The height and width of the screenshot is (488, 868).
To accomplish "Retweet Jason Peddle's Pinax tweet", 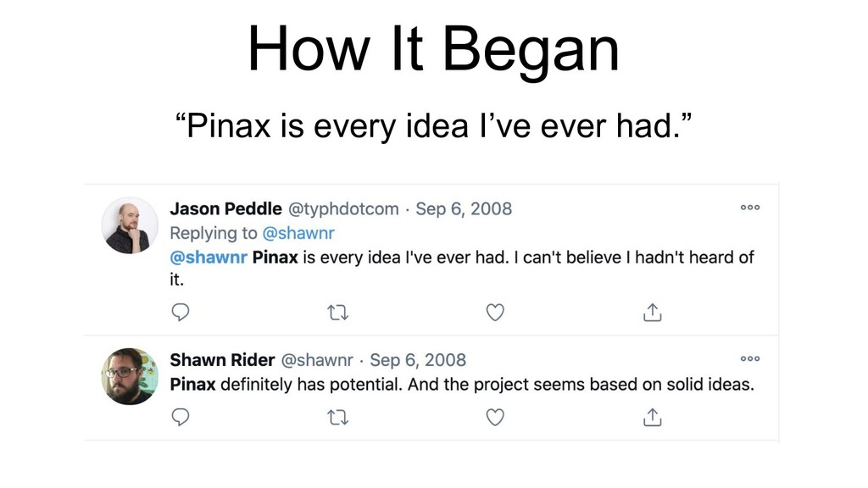I will (x=337, y=313).
